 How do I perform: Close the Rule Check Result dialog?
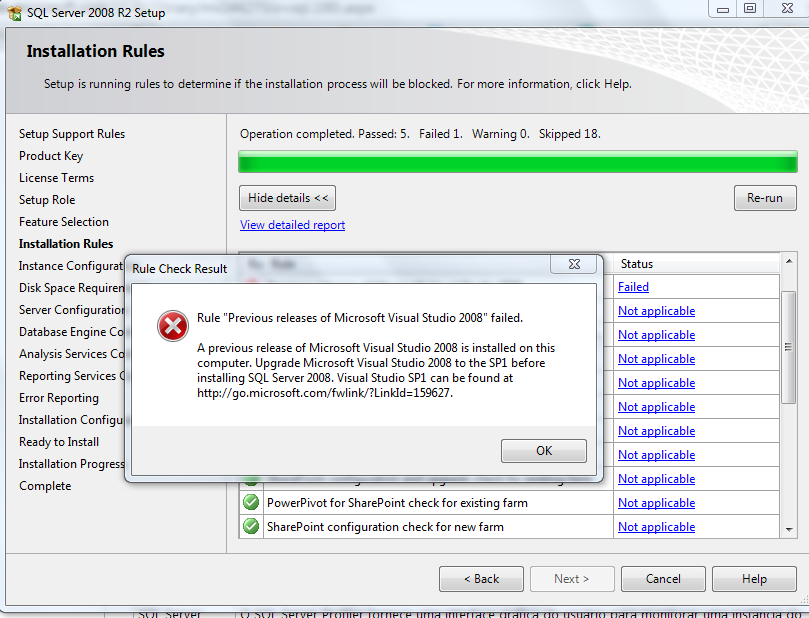point(576,265)
